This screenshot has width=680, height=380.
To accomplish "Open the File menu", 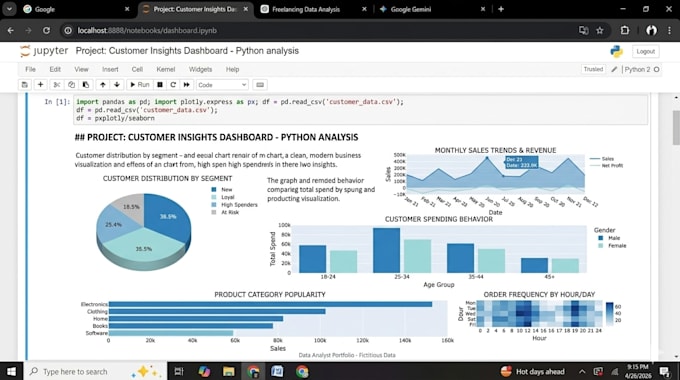I will pyautogui.click(x=30, y=69).
